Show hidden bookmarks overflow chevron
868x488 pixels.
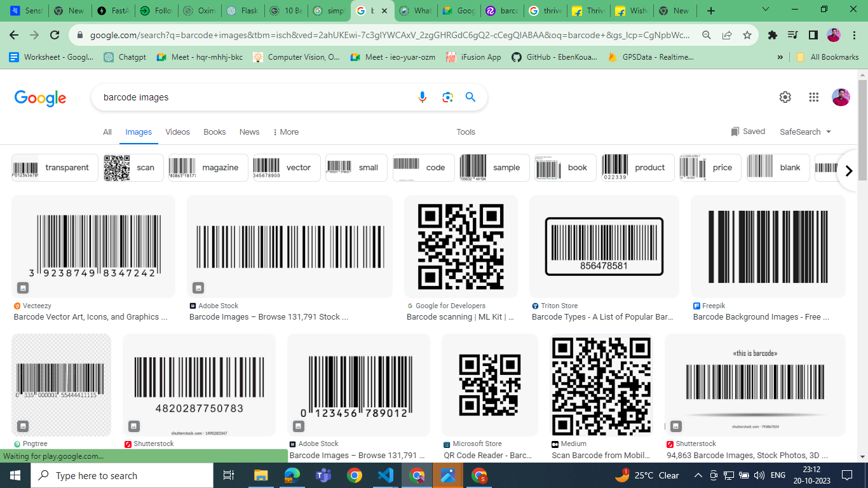780,57
